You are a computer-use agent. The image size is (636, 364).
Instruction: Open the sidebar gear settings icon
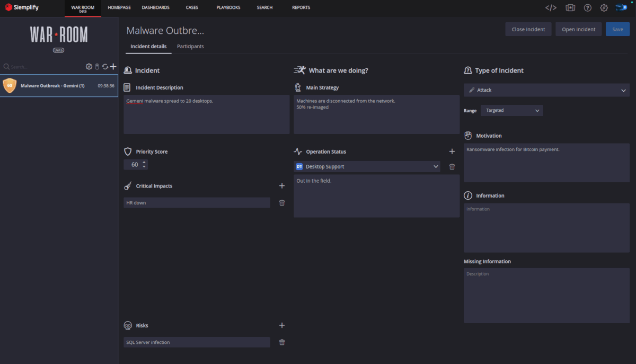click(89, 66)
